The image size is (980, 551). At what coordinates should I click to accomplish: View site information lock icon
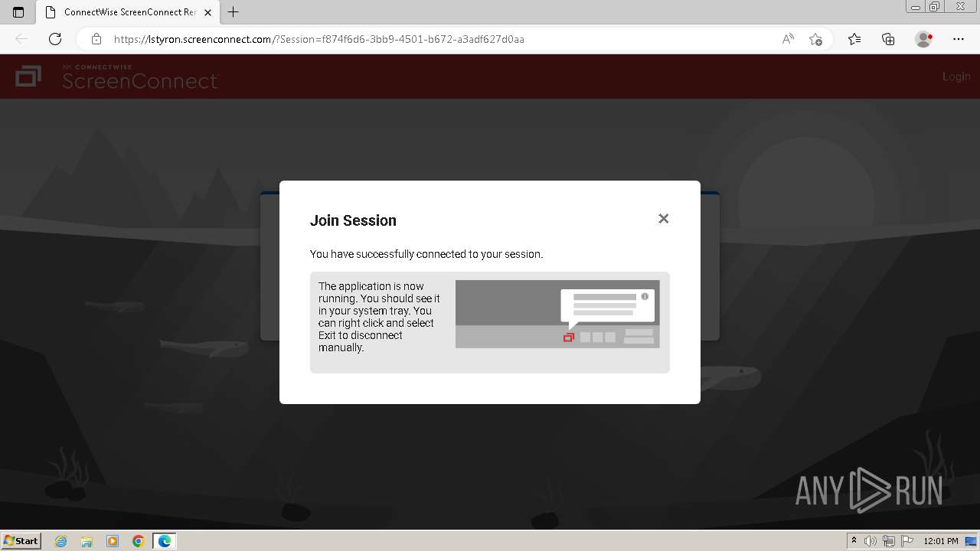tap(96, 39)
